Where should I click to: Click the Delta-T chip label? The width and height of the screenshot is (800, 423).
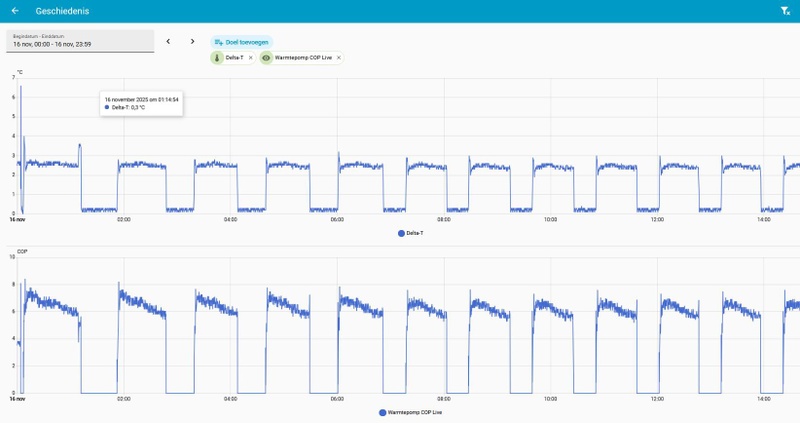(235, 58)
